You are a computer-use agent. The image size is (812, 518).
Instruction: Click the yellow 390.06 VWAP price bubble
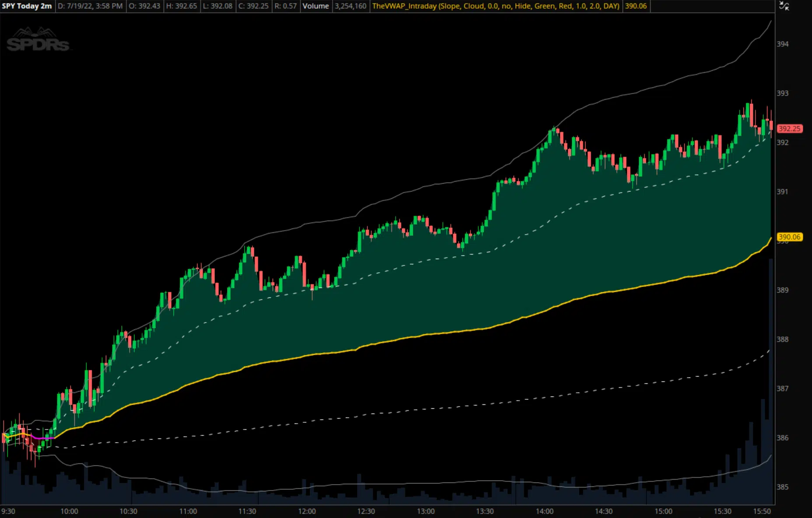point(790,237)
